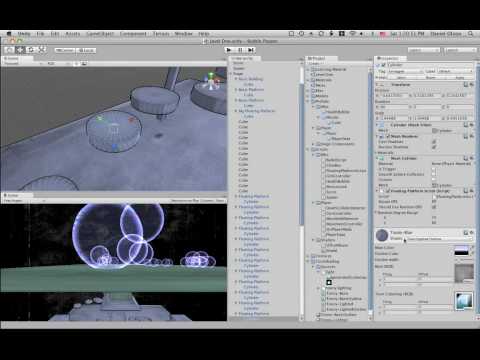Open the Tag dropdown in Inspector
The height and width of the screenshot is (360, 480).
(x=405, y=71)
